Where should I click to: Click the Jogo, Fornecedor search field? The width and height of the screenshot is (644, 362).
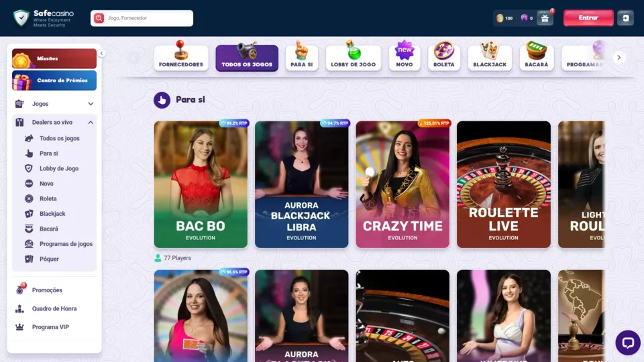point(142,18)
